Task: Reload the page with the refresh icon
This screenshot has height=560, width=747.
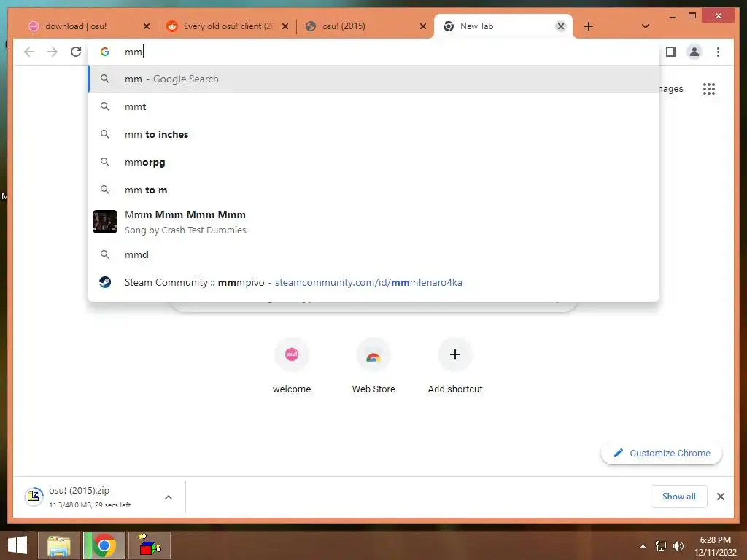Action: pos(76,52)
